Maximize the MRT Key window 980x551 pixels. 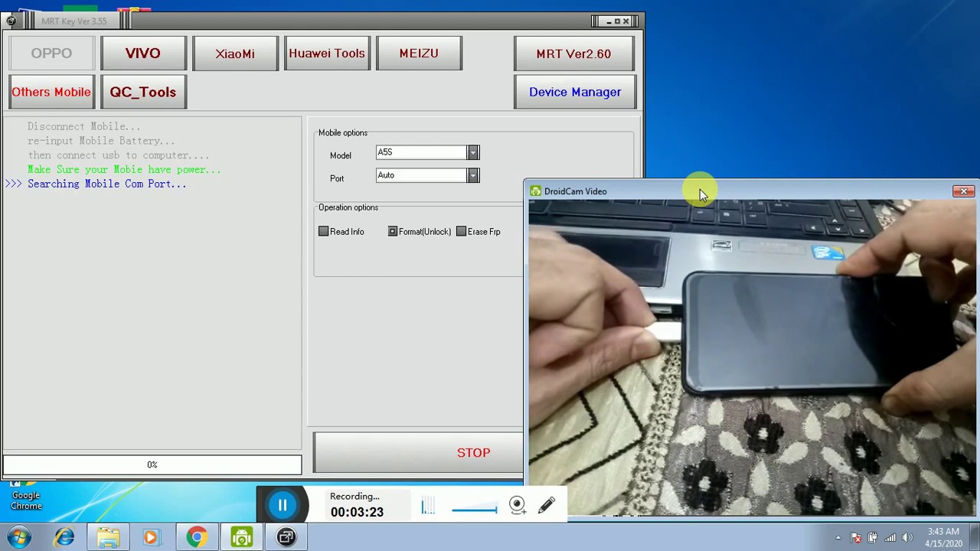[618, 21]
